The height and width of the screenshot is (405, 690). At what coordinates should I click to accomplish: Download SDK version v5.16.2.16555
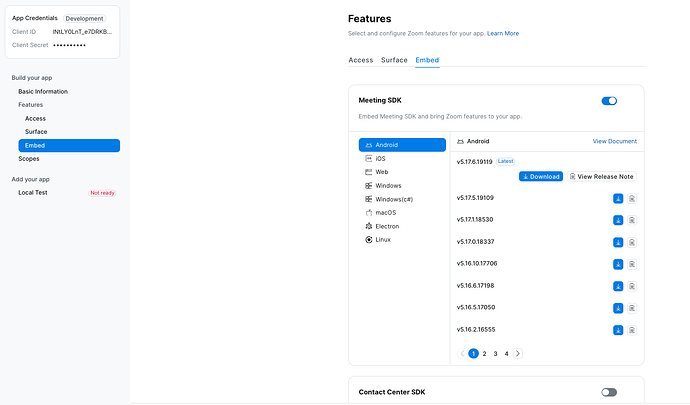(x=618, y=330)
